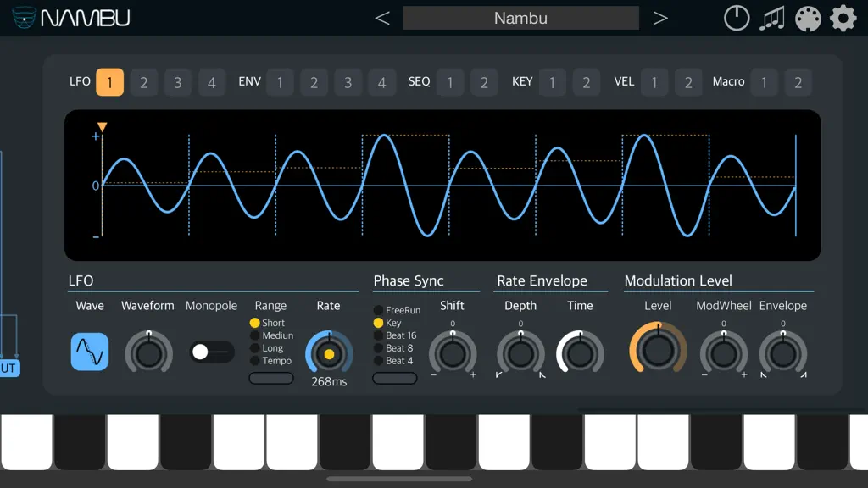Select VEL tab 2

click(688, 82)
